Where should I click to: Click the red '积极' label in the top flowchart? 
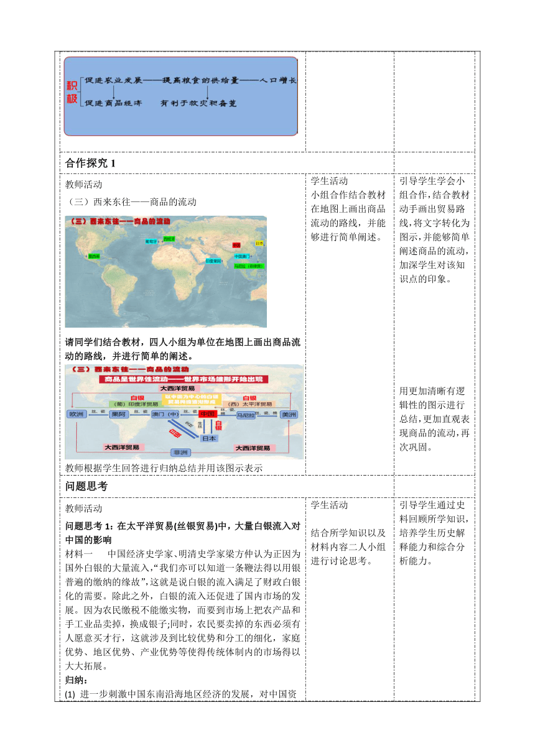[x=73, y=92]
